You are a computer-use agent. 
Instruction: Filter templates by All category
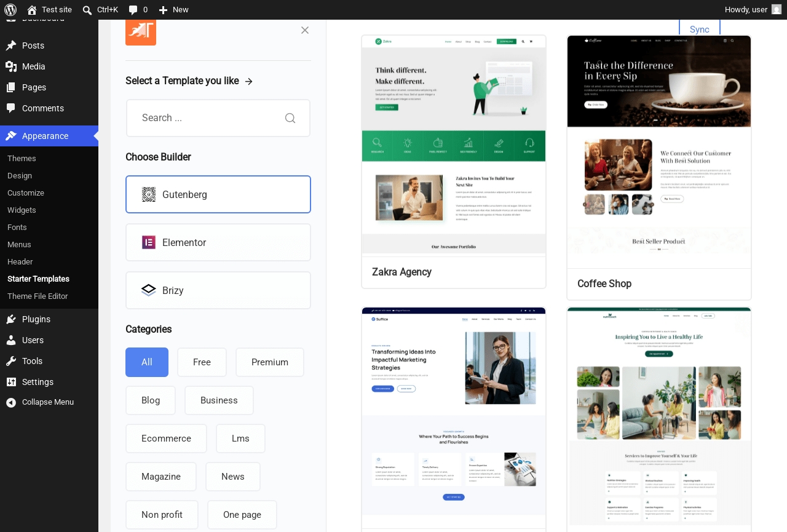click(x=147, y=362)
